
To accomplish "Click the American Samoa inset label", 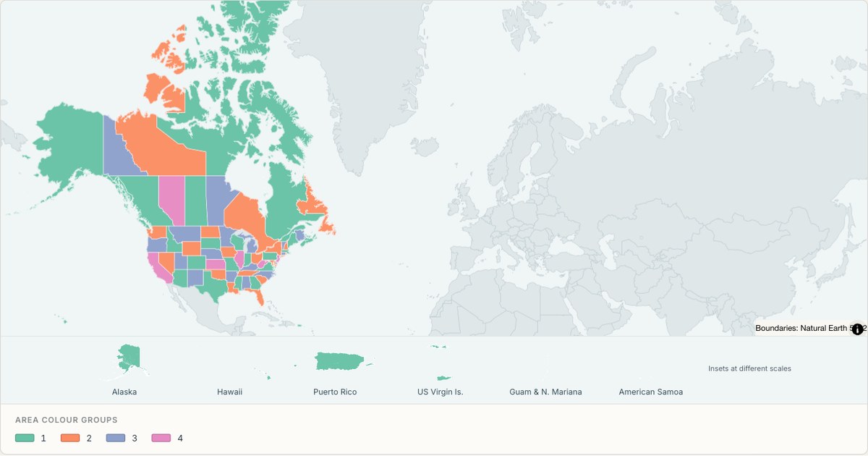I will point(650,392).
